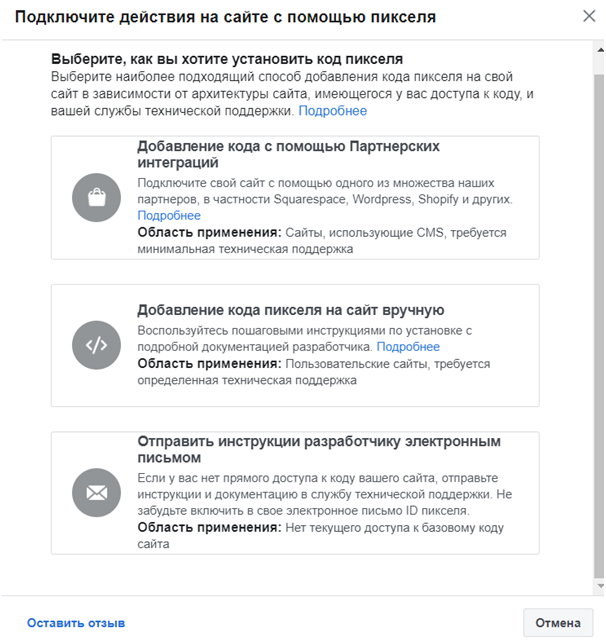
Task: Click the 'Выберите, как вы хотите установить' heading
Action: click(x=227, y=59)
